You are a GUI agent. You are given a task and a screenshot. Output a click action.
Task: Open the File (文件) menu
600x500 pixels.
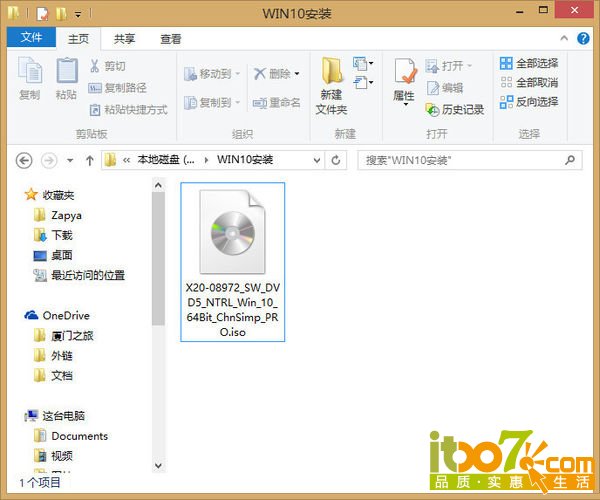[31, 37]
